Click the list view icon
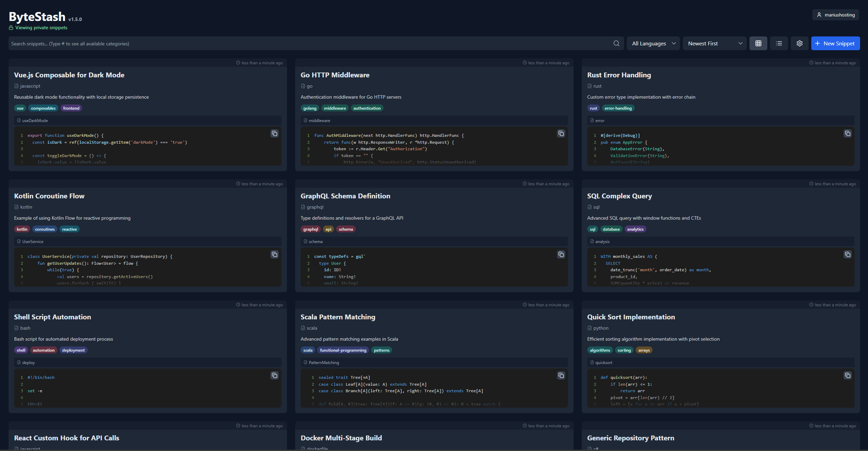 click(779, 44)
